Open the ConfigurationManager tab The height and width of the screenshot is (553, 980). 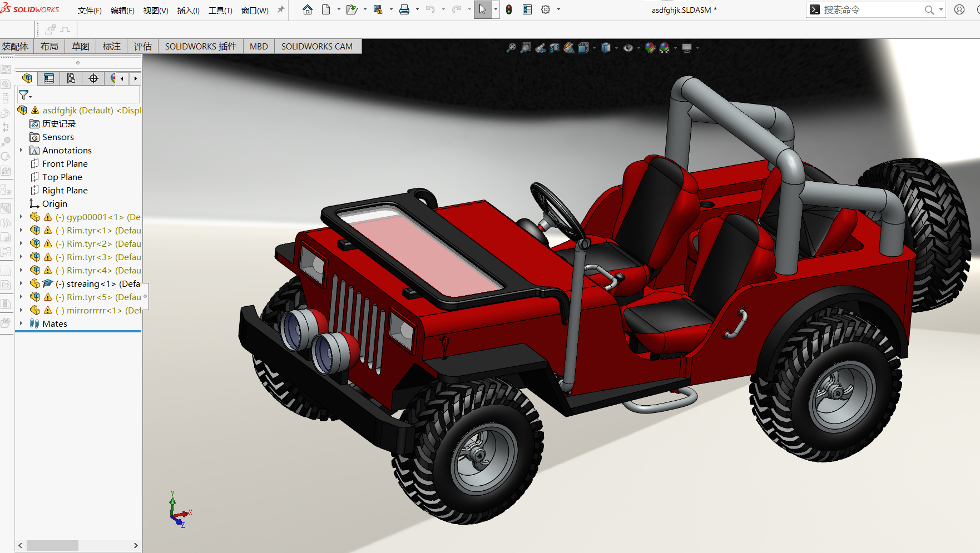click(x=71, y=78)
